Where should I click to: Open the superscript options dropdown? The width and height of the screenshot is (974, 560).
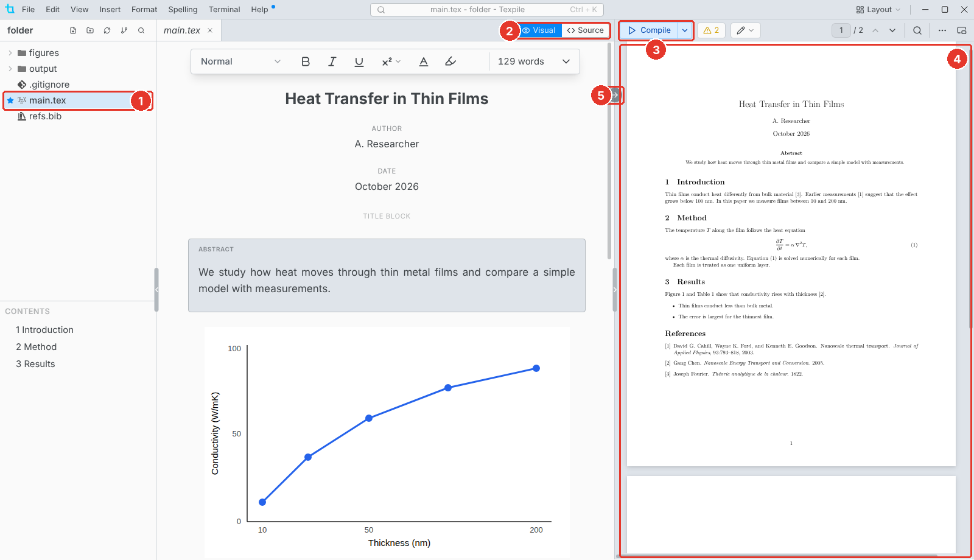[391, 61]
